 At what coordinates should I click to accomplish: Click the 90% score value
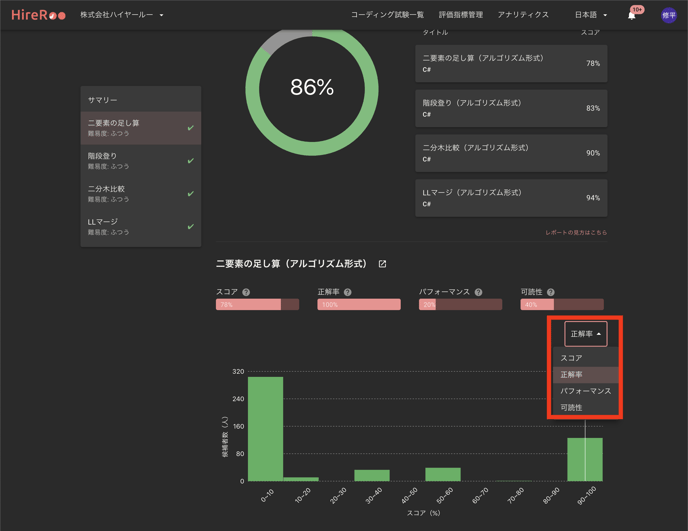593,153
